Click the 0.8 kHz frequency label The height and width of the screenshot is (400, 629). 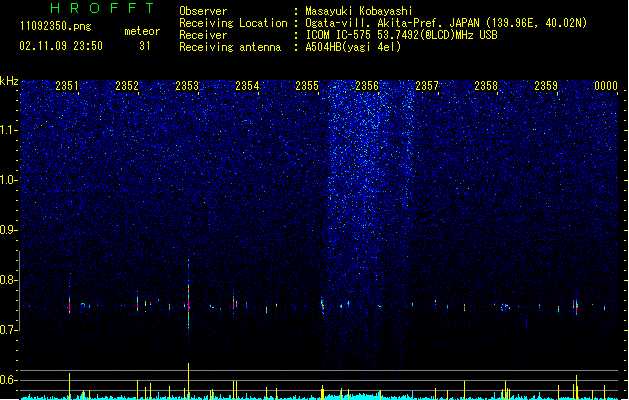coord(9,280)
